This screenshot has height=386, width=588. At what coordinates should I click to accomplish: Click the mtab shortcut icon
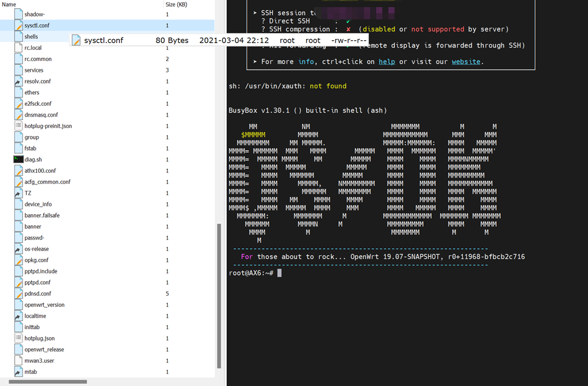tap(18, 372)
